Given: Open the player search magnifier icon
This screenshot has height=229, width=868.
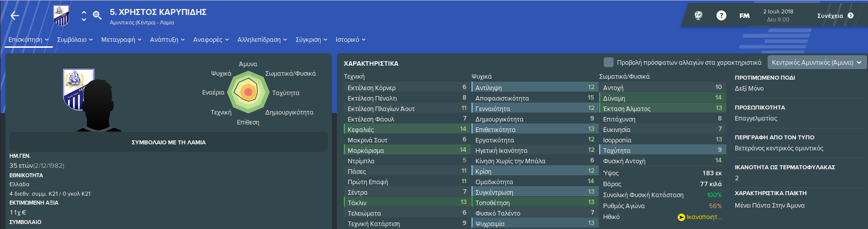Looking at the screenshot, I should click(97, 15).
